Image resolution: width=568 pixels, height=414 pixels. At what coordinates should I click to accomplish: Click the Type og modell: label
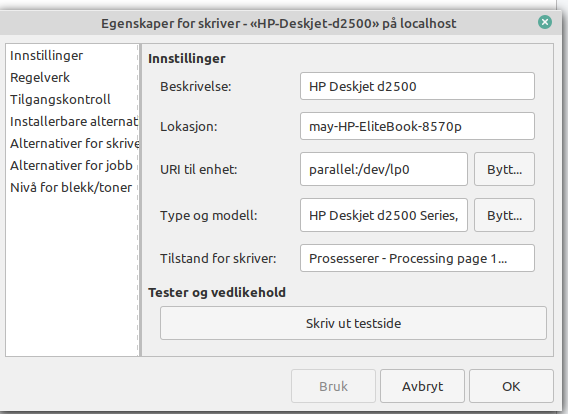[x=209, y=216]
